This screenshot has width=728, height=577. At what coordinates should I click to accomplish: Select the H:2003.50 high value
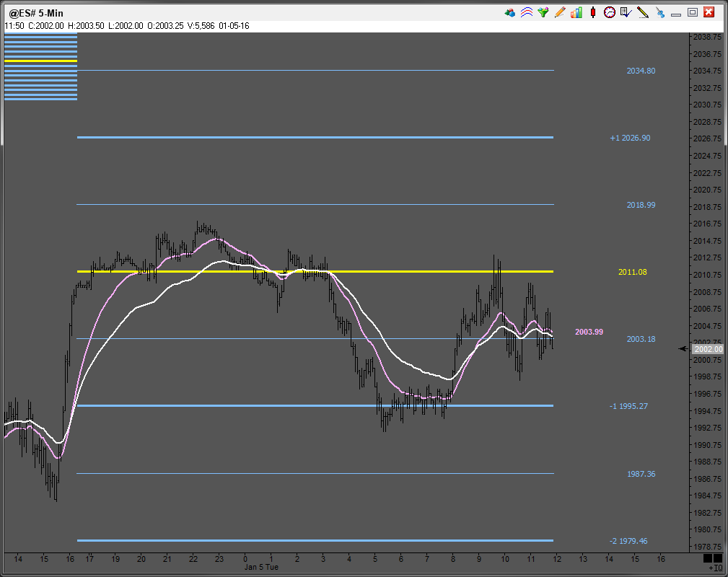pyautogui.click(x=86, y=26)
